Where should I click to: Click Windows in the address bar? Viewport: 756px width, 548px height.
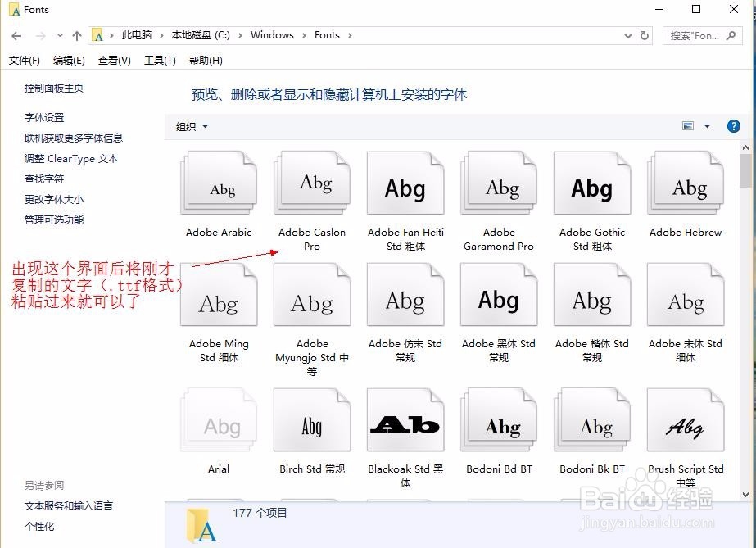pos(272,35)
